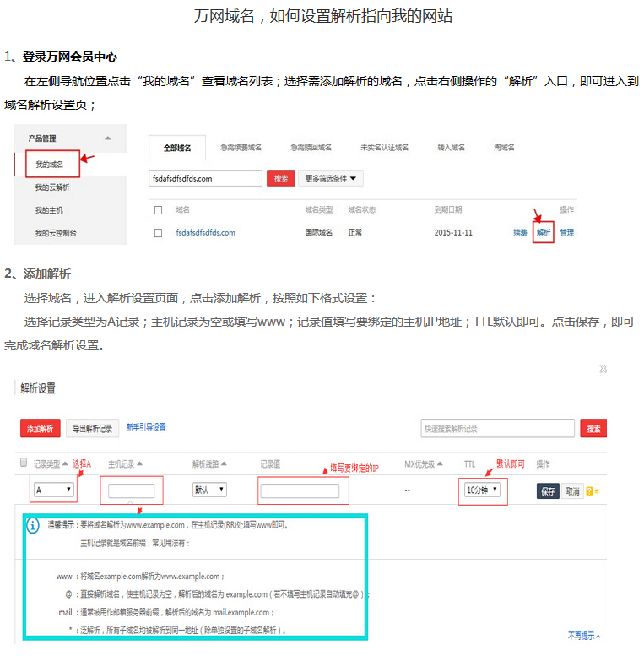
Task: Click the red 添加解析 button
Action: tap(41, 429)
